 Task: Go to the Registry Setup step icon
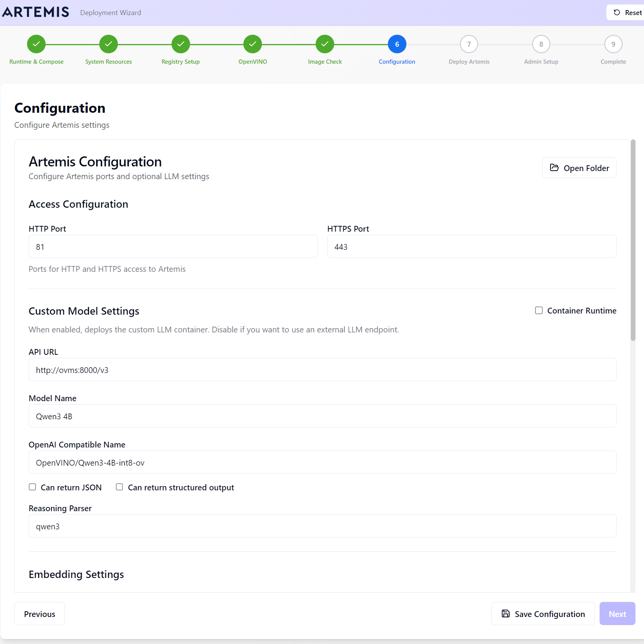(181, 44)
